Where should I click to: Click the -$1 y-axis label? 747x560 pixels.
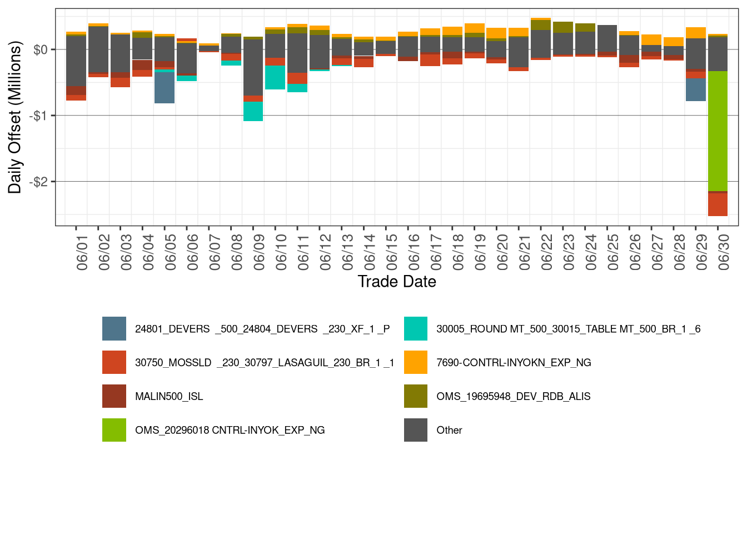point(39,116)
